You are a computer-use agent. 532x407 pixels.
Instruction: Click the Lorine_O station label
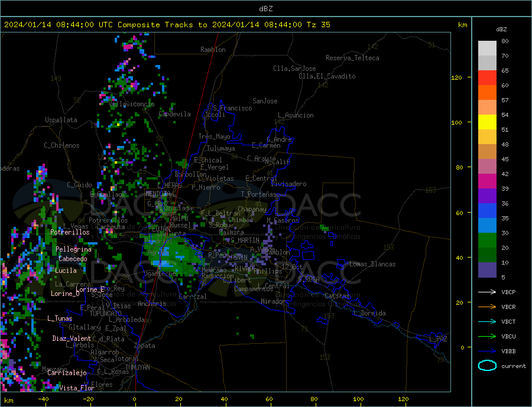[65, 294]
